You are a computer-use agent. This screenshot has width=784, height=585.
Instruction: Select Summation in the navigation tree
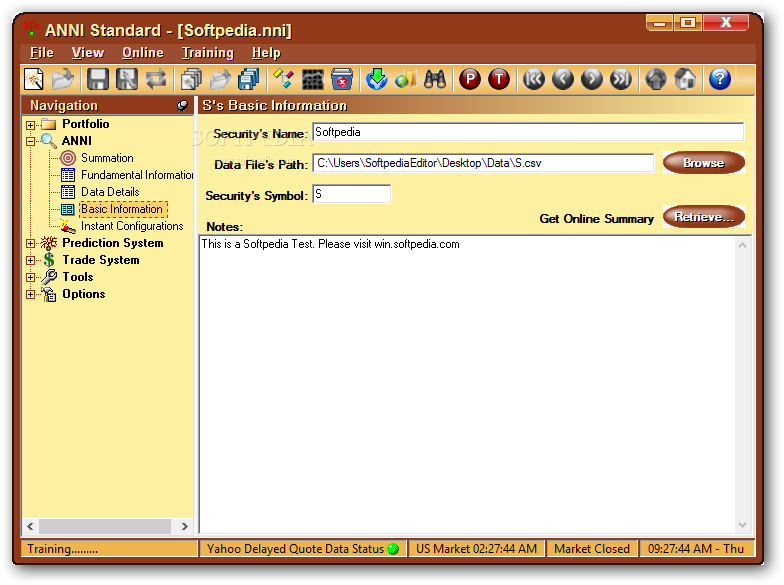[x=107, y=158]
